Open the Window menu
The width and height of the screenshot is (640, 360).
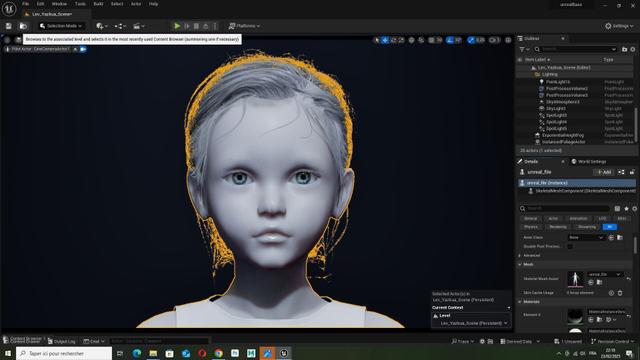(x=59, y=4)
